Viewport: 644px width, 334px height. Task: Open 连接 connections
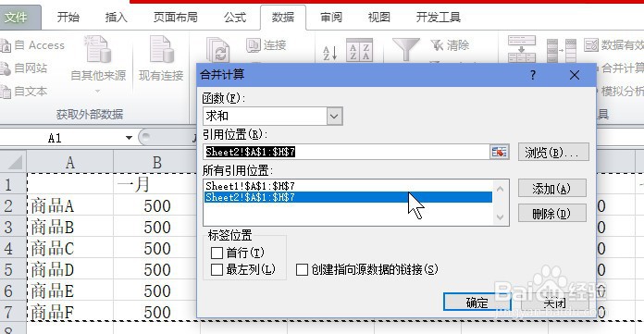pos(266,44)
